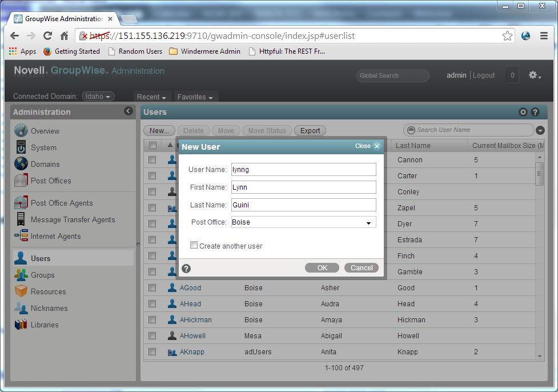The width and height of the screenshot is (558, 392).
Task: Reload the browser page
Action: 47,35
